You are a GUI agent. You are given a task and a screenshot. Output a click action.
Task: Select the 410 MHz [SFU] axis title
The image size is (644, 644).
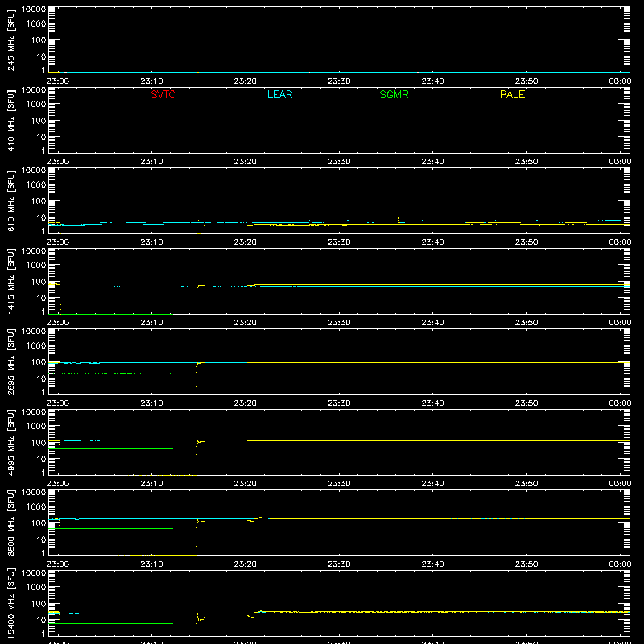click(11, 120)
